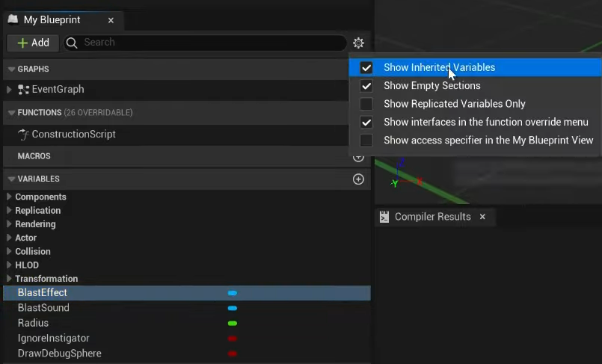Click the My Blueprint book icon

coord(13,20)
